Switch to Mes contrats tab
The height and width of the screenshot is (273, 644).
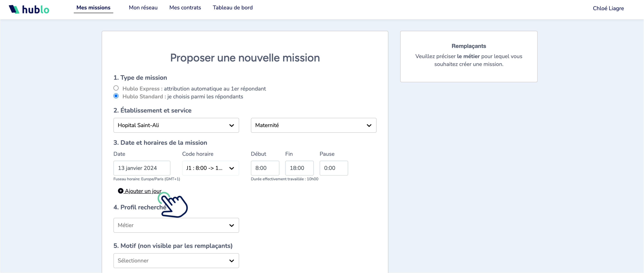[x=185, y=8]
